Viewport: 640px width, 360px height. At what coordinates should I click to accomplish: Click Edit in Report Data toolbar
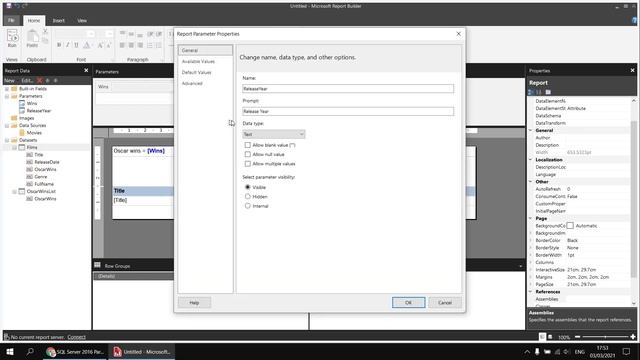click(27, 80)
